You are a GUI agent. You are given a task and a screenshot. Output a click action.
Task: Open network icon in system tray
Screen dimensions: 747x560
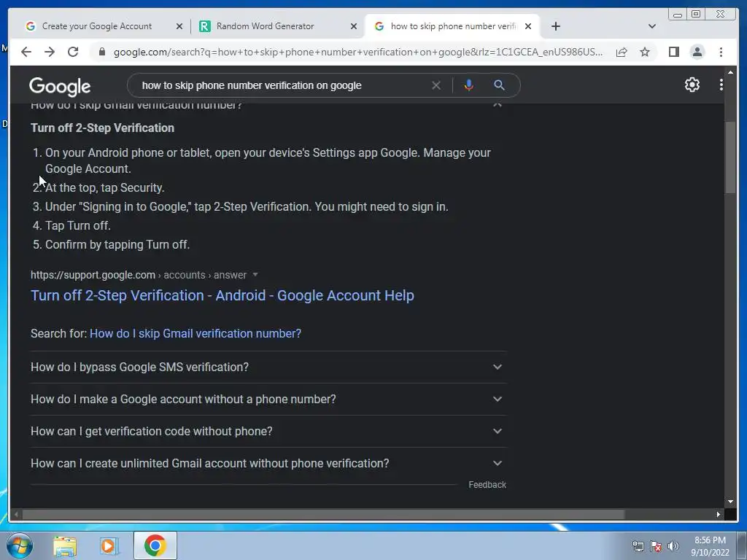pos(638,546)
